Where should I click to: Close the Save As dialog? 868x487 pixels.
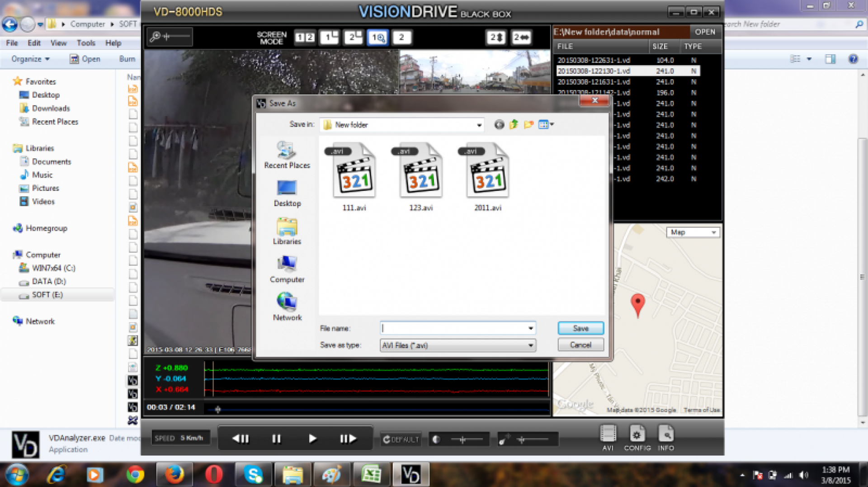(595, 100)
